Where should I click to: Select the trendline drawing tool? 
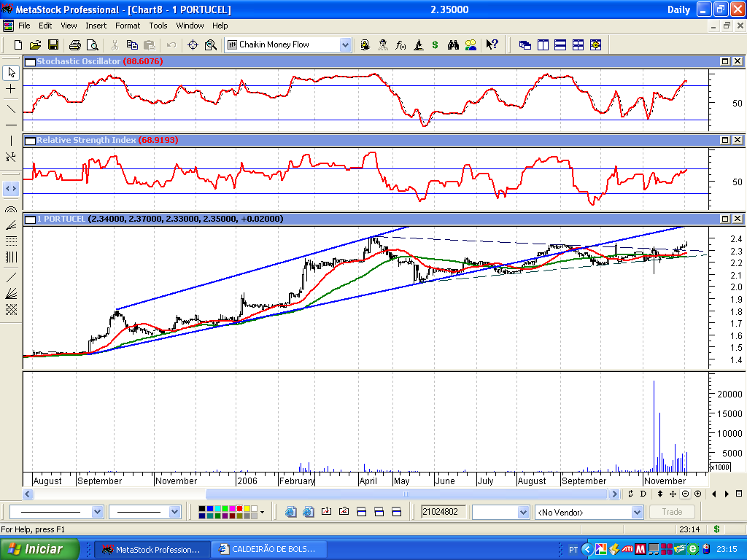(x=11, y=109)
